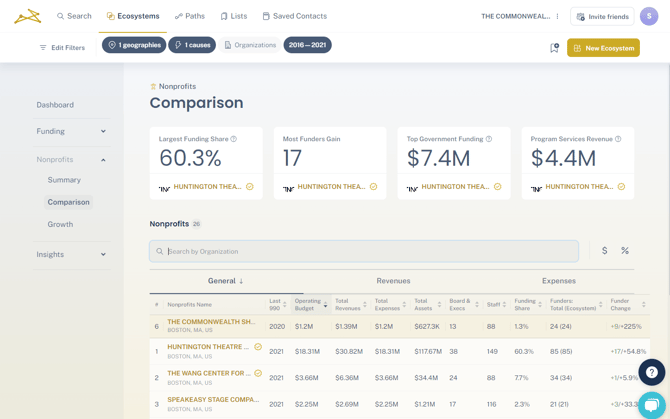
Task: Open the live chat bubble
Action: tap(651, 404)
